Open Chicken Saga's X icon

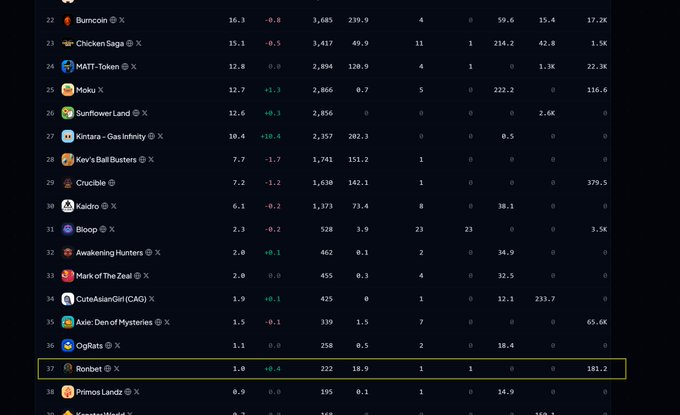[x=138, y=43]
